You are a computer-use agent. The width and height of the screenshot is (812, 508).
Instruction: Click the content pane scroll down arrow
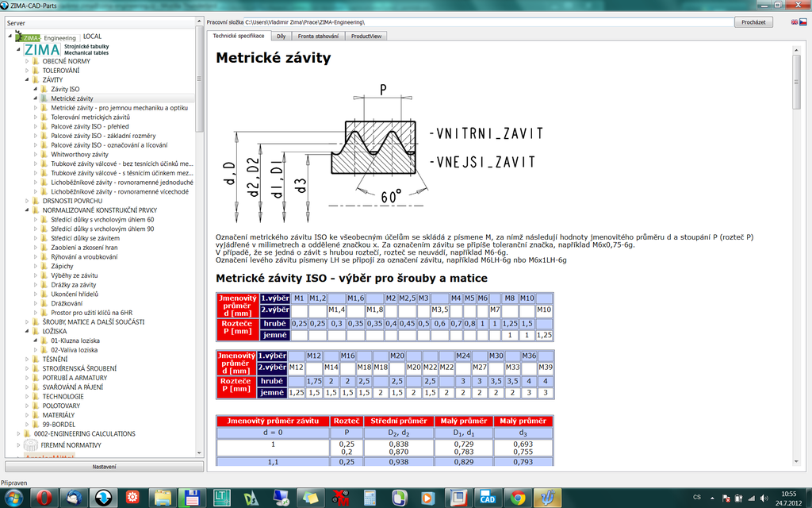click(796, 461)
